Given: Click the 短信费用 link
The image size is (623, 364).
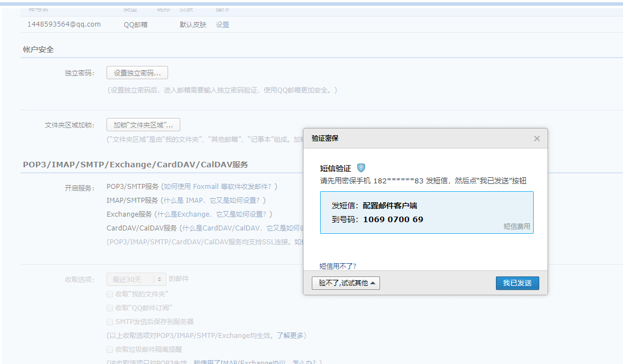Looking at the screenshot, I should pyautogui.click(x=516, y=226).
